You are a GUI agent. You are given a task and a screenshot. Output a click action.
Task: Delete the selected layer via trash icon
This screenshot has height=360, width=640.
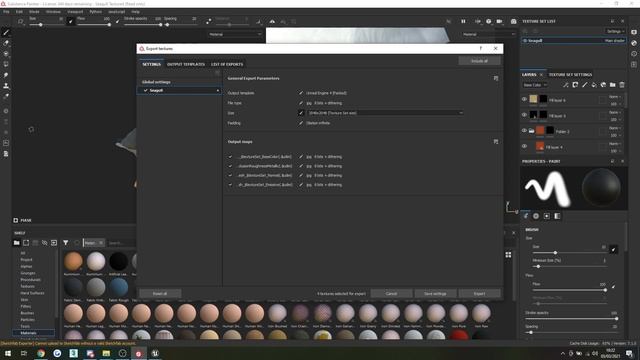click(622, 85)
